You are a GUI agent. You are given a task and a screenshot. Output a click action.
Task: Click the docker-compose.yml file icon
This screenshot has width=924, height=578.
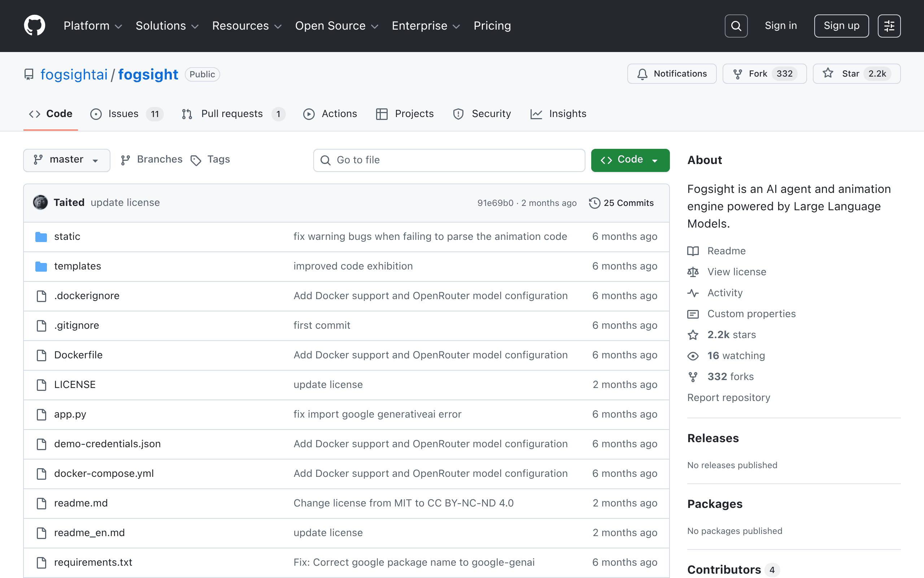pyautogui.click(x=41, y=474)
